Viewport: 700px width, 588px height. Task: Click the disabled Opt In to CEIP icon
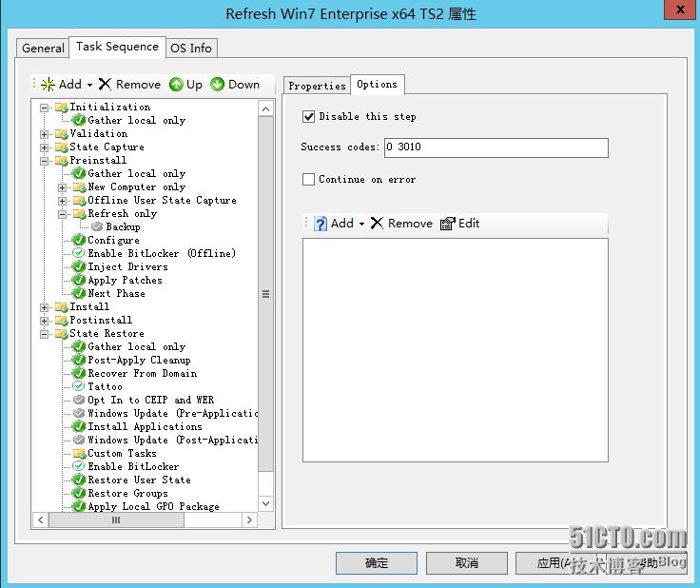(x=79, y=400)
